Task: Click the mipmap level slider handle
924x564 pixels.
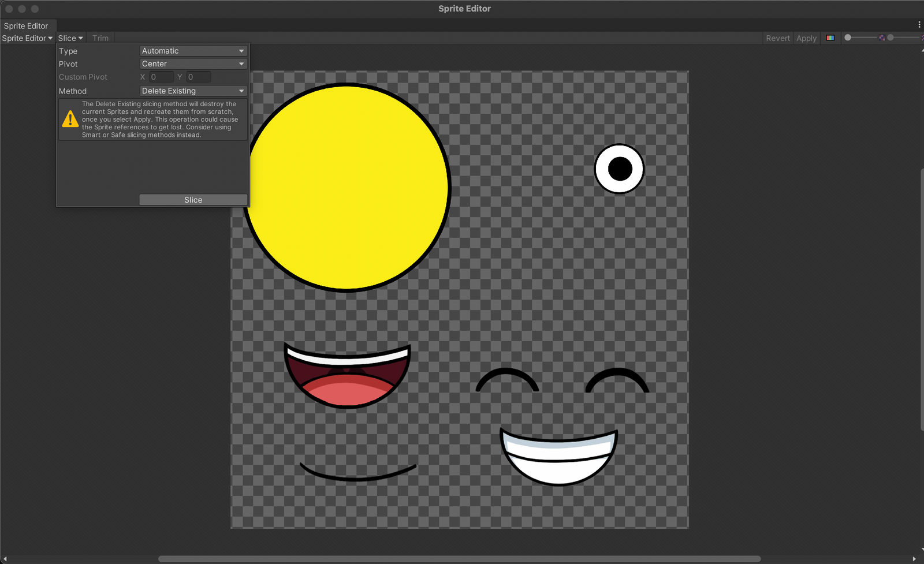Action: pos(847,37)
